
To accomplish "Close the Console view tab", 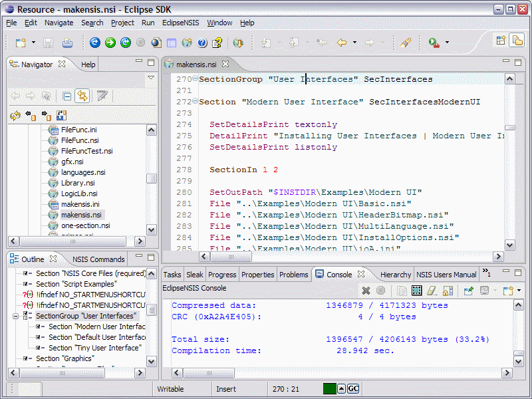I will (361, 274).
